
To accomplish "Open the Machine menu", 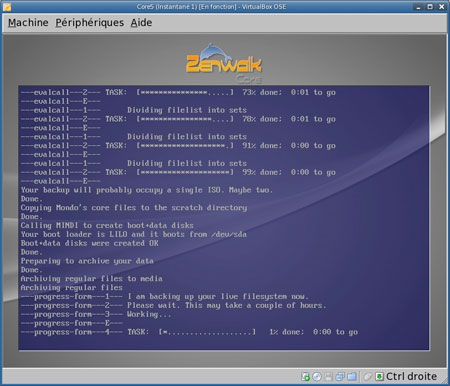I will [x=28, y=23].
